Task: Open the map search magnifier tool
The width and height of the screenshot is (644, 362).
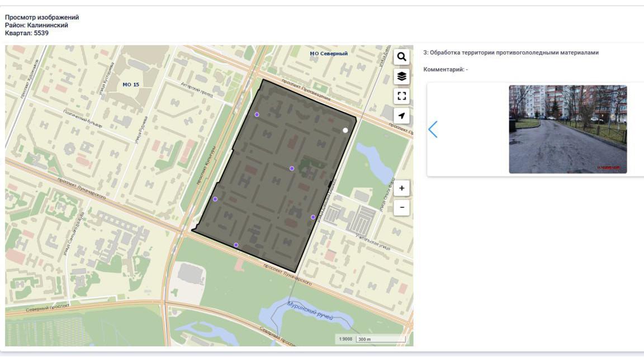Action: pyautogui.click(x=401, y=56)
